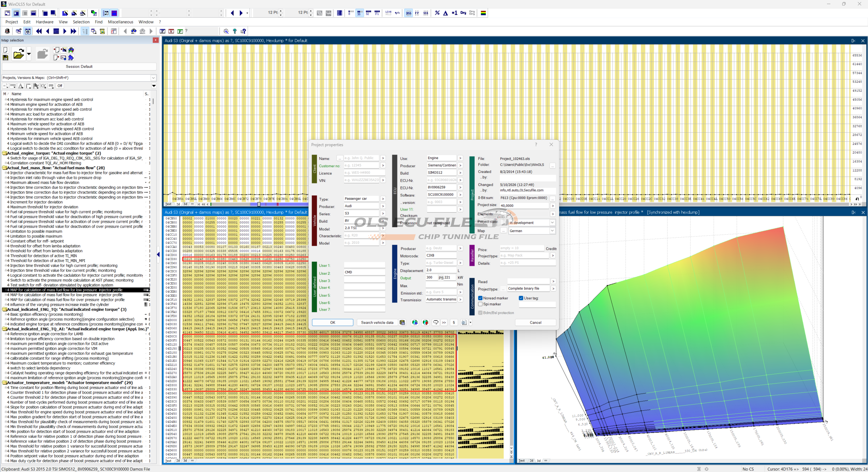This screenshot has width=868, height=472.
Task: Open the Edit menu
Action: pyautogui.click(x=27, y=22)
